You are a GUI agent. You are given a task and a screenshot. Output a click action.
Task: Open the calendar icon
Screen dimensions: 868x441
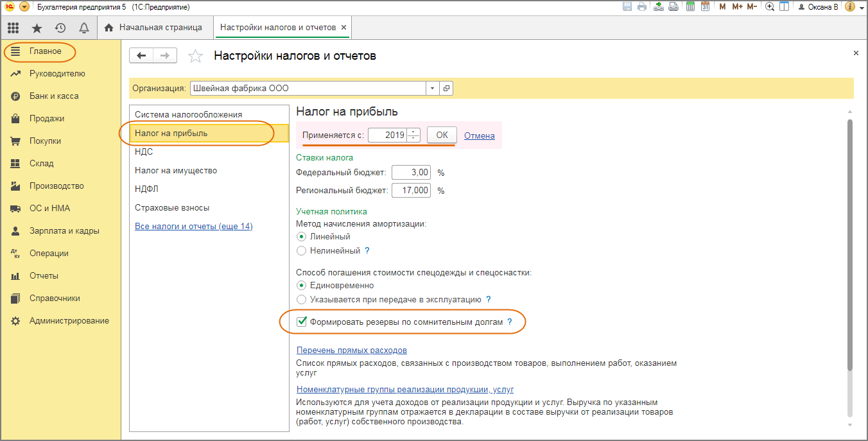coord(705,7)
